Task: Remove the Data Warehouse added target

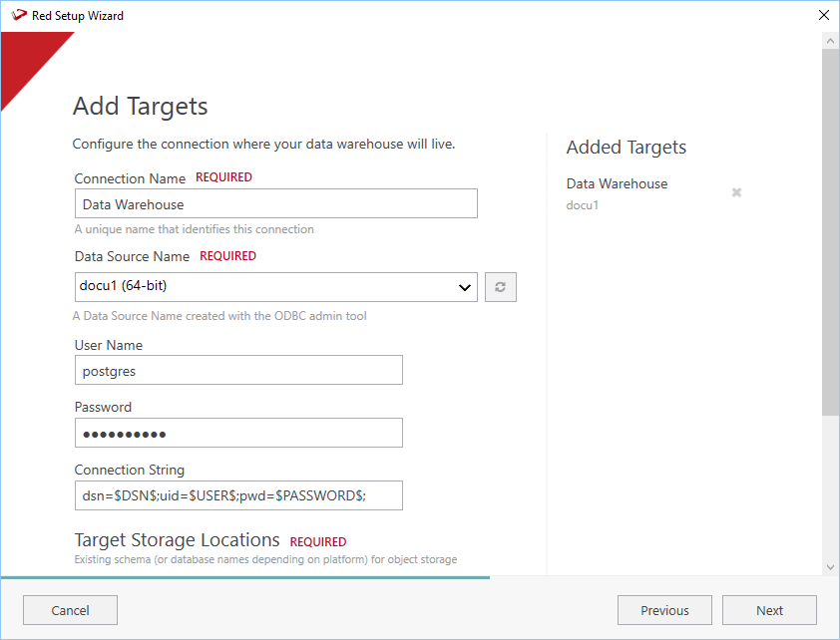Action: 736,192
